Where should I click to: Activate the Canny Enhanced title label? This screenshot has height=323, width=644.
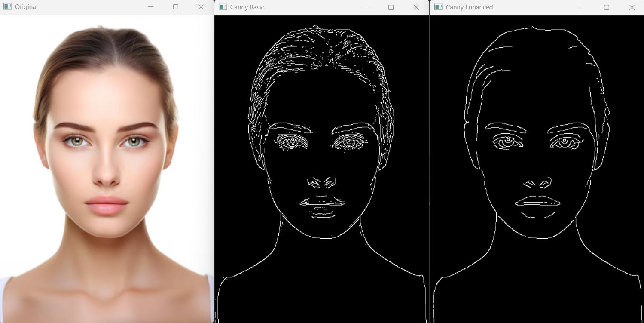(x=469, y=7)
